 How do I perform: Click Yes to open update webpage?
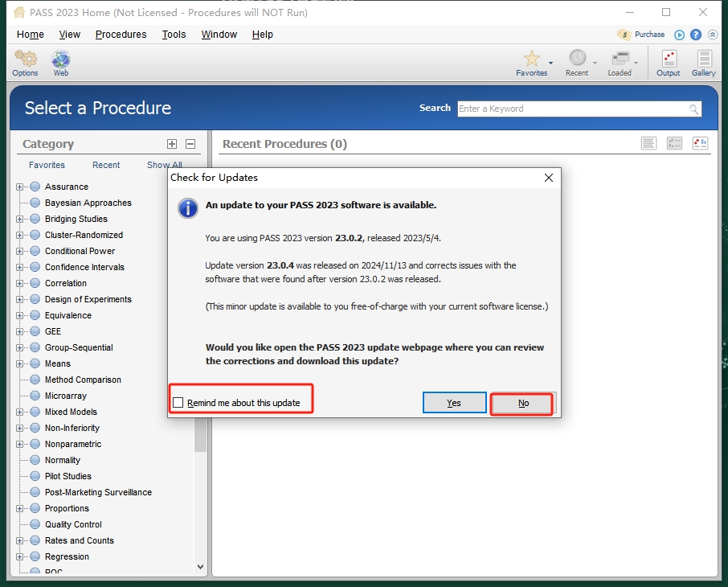[x=454, y=403]
